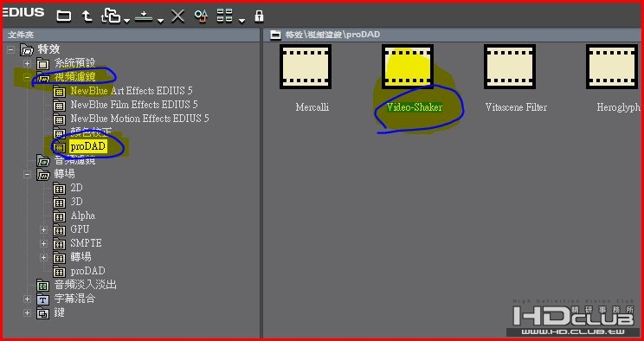Select proDAD folder under video filters
The width and height of the screenshot is (644, 341).
point(88,146)
